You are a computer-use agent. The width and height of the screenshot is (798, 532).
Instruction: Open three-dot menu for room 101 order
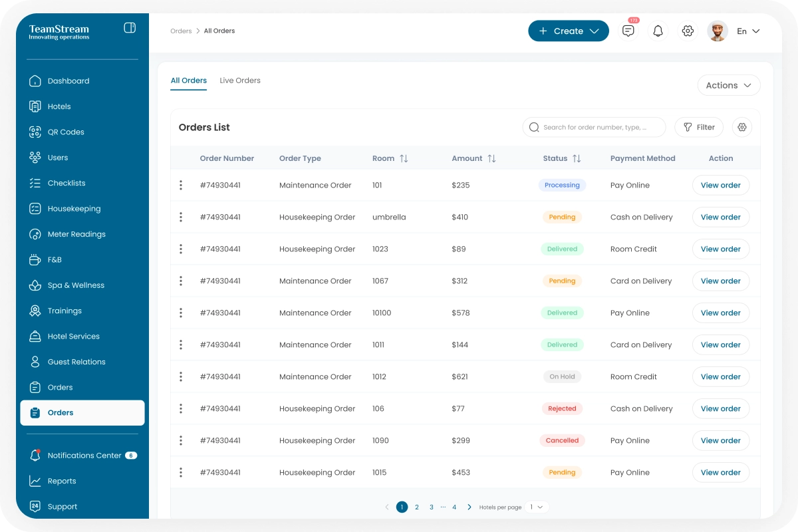tap(181, 186)
